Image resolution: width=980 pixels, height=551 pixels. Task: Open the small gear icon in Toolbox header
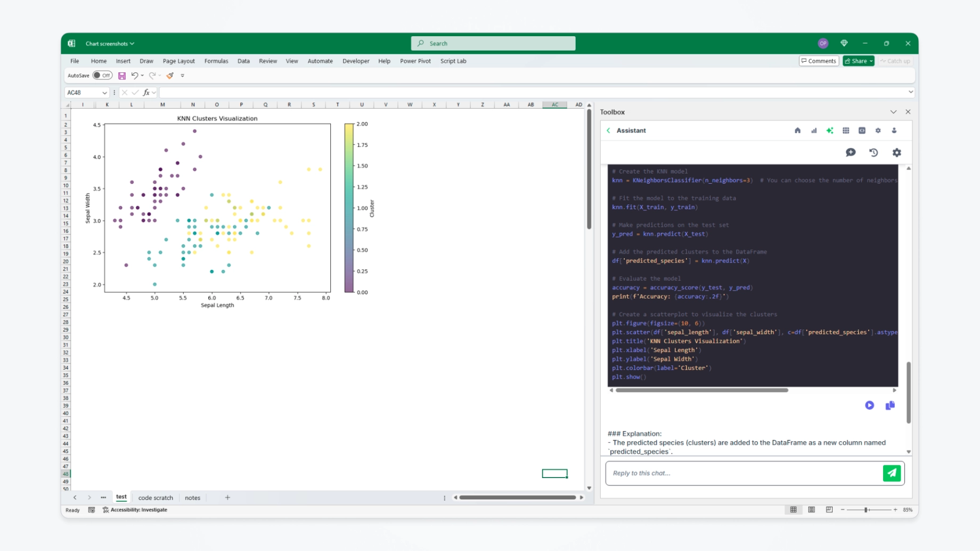coord(878,130)
